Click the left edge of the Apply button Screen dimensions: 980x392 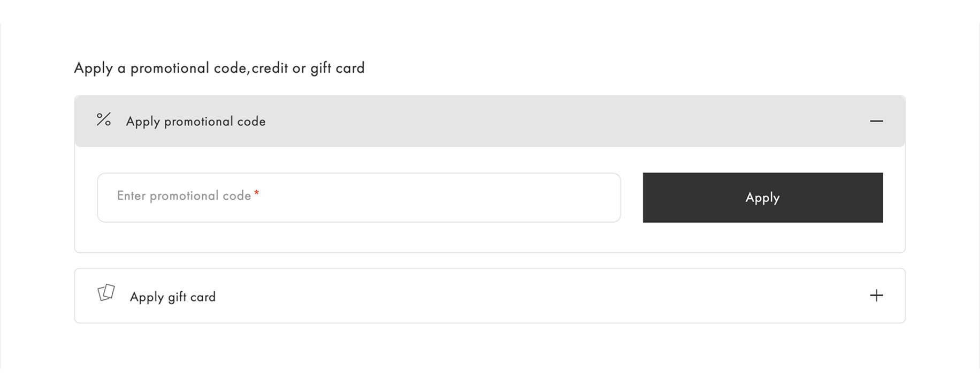pyautogui.click(x=650, y=198)
